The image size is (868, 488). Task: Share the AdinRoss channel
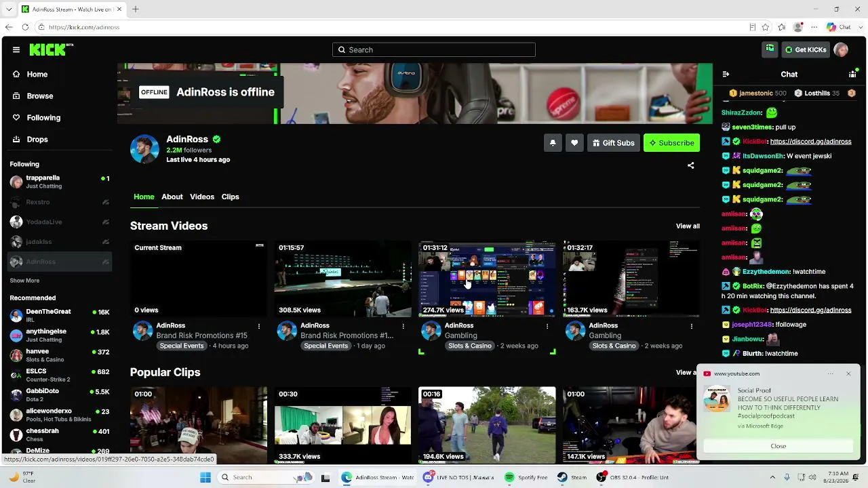pyautogui.click(x=691, y=165)
